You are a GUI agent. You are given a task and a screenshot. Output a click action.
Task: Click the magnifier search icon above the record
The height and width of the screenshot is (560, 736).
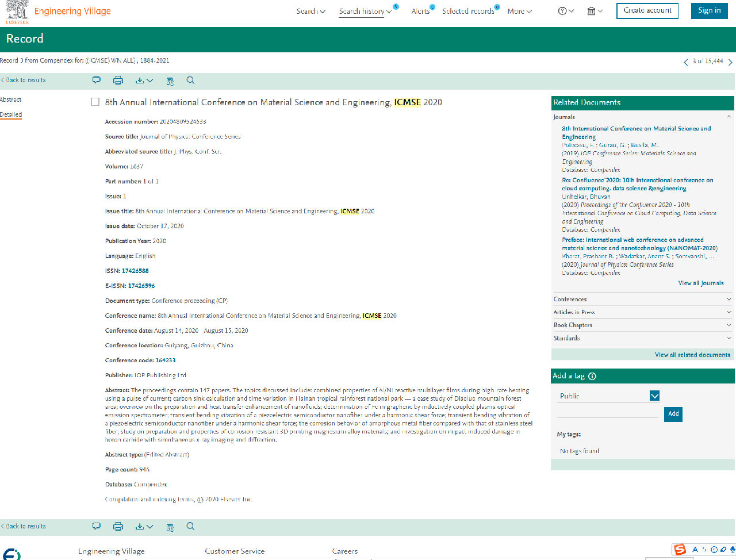pyautogui.click(x=190, y=80)
